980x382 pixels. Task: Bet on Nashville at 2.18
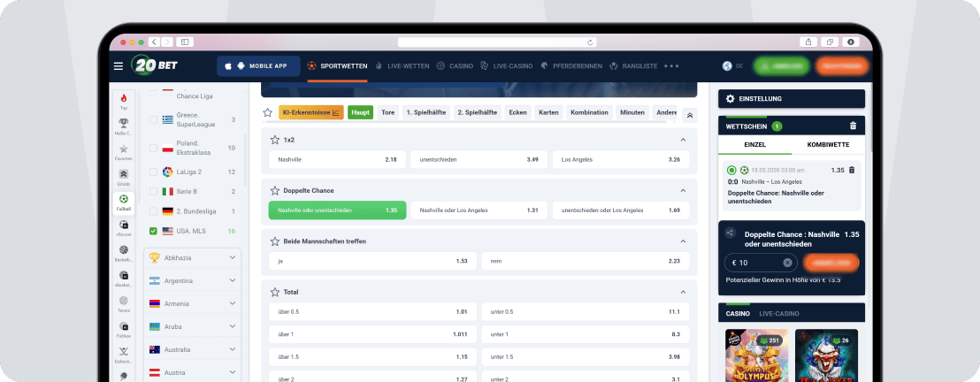pos(338,159)
